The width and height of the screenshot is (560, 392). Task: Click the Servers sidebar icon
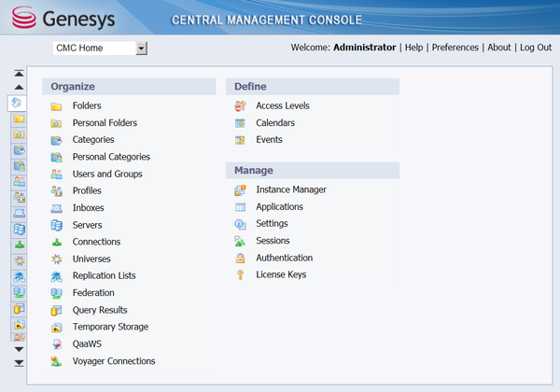[19, 230]
